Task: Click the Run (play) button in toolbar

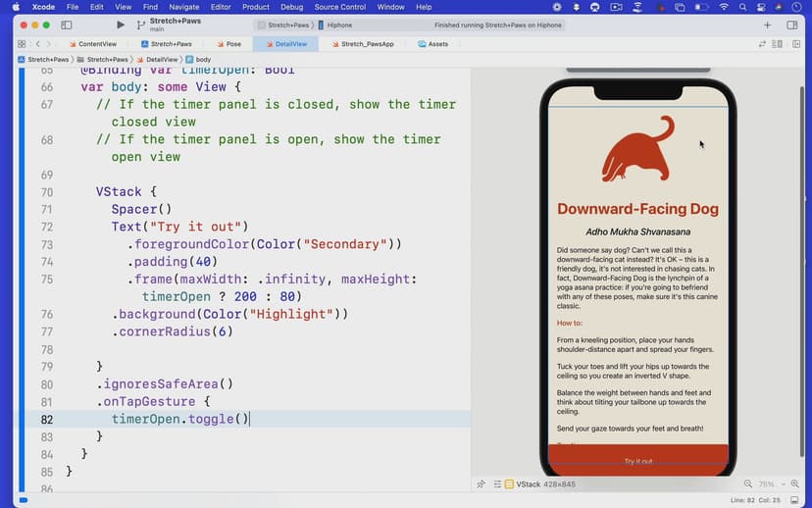Action: [x=121, y=25]
